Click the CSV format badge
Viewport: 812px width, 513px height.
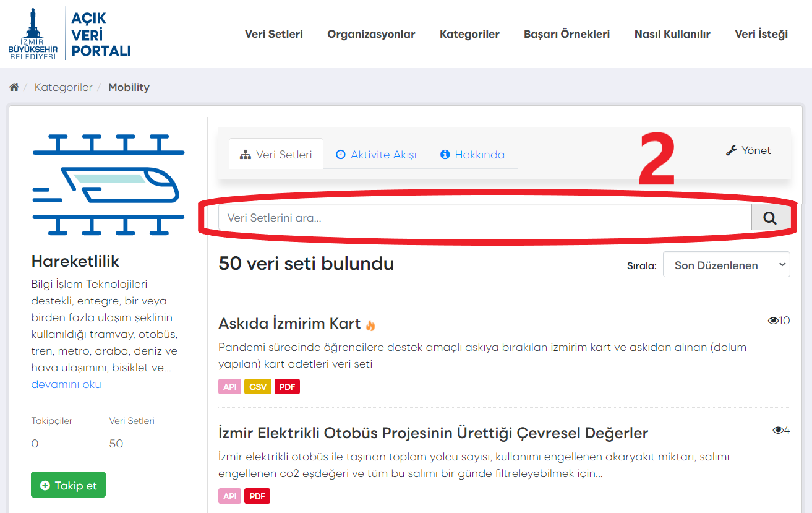(257, 387)
